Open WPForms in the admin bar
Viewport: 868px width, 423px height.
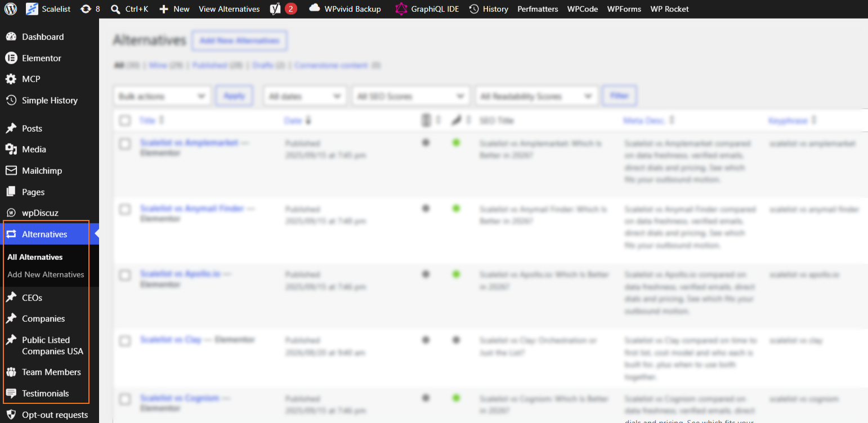coord(624,9)
